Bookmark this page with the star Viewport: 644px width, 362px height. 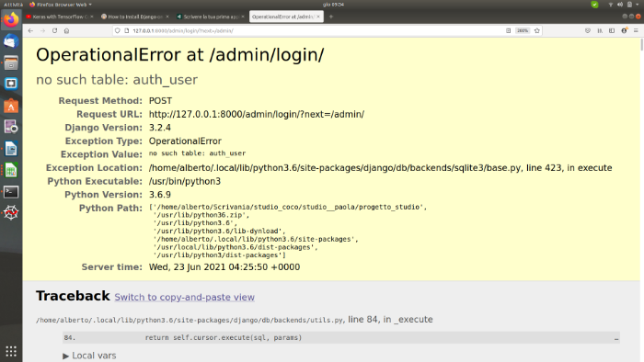(x=536, y=30)
